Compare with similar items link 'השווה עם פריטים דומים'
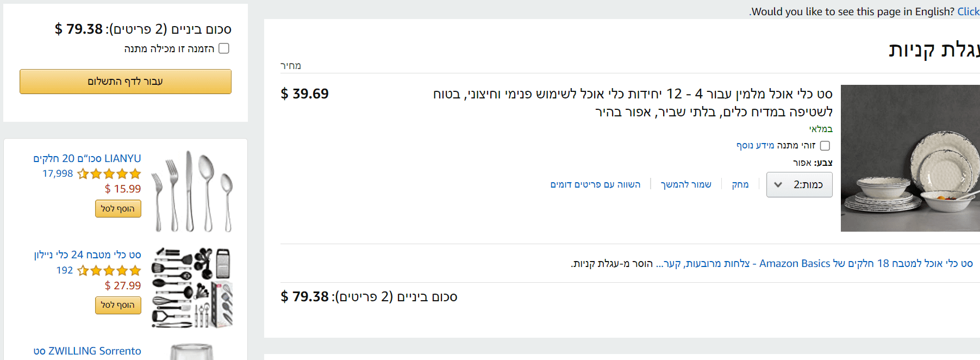This screenshot has width=980, height=360. click(595, 185)
